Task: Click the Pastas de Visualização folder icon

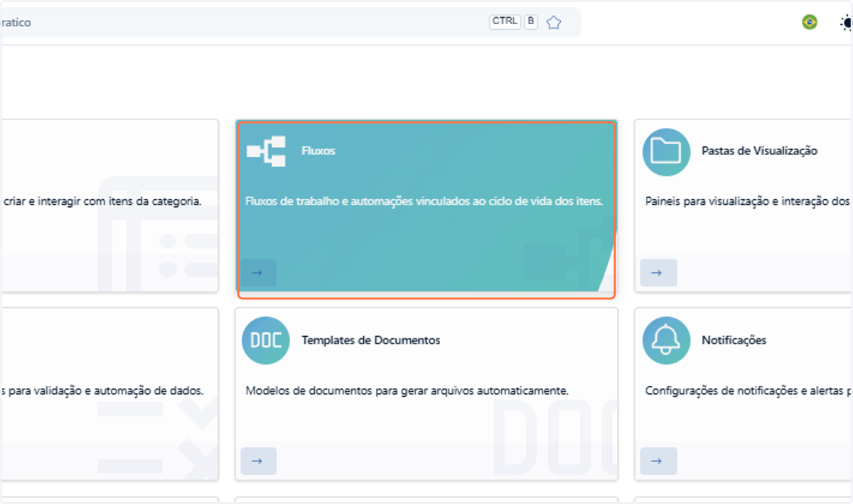Action: click(666, 152)
